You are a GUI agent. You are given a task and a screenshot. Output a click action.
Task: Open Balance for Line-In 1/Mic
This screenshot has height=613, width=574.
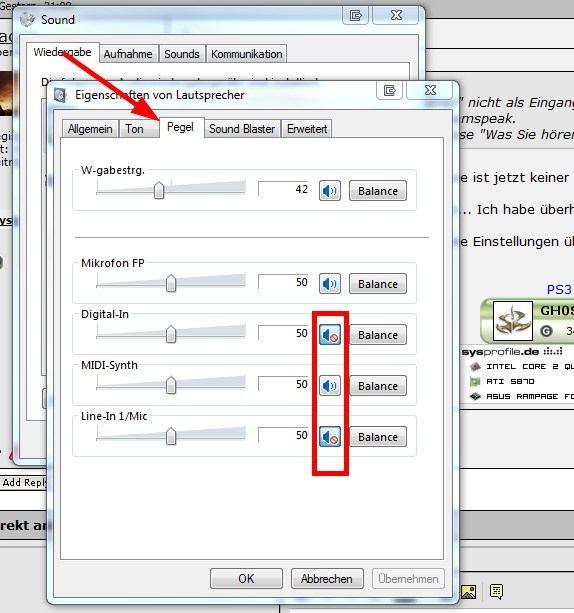(x=378, y=436)
